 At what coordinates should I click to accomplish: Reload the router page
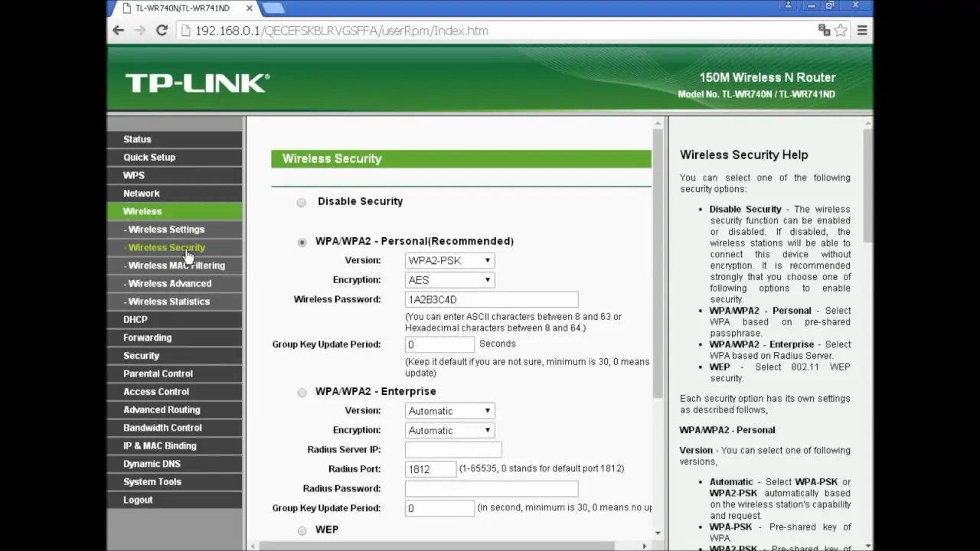pyautogui.click(x=162, y=31)
